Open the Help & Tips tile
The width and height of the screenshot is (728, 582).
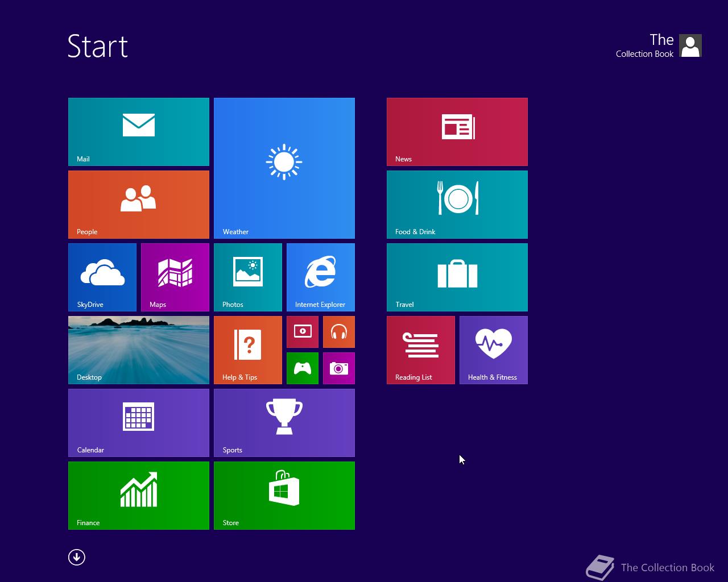tap(248, 350)
